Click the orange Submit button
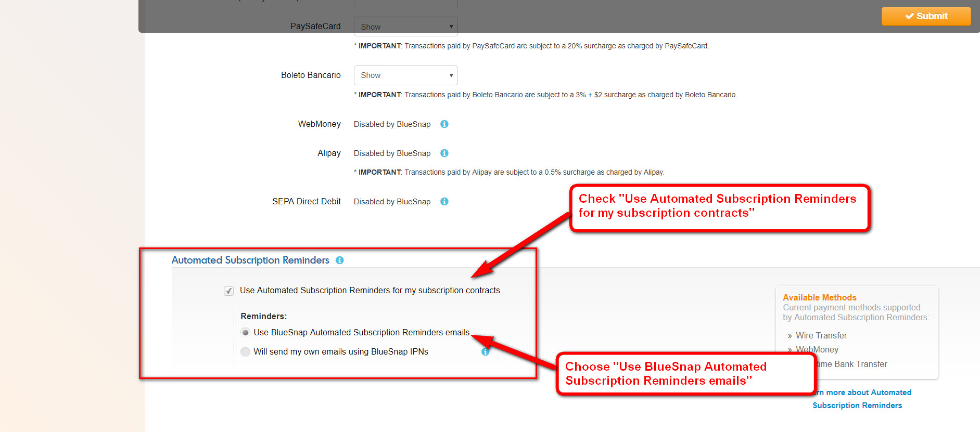Image resolution: width=980 pixels, height=432 pixels. (926, 16)
